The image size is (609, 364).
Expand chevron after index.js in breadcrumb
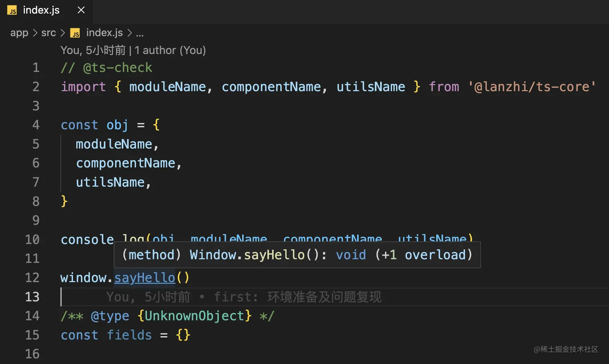click(x=129, y=33)
